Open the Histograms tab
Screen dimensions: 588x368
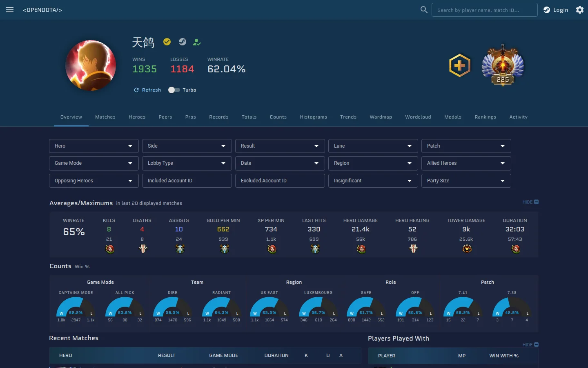(314, 117)
